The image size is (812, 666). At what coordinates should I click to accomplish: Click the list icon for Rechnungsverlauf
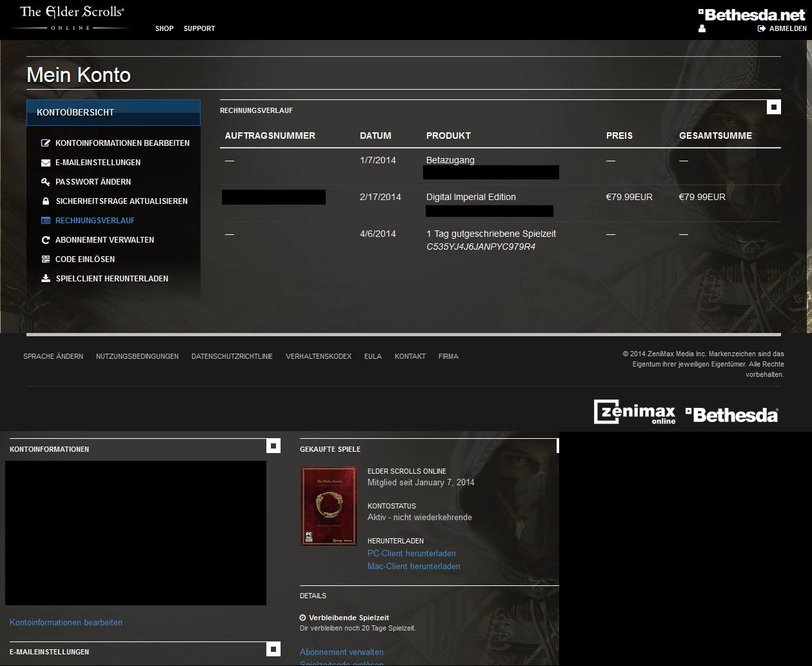point(45,221)
